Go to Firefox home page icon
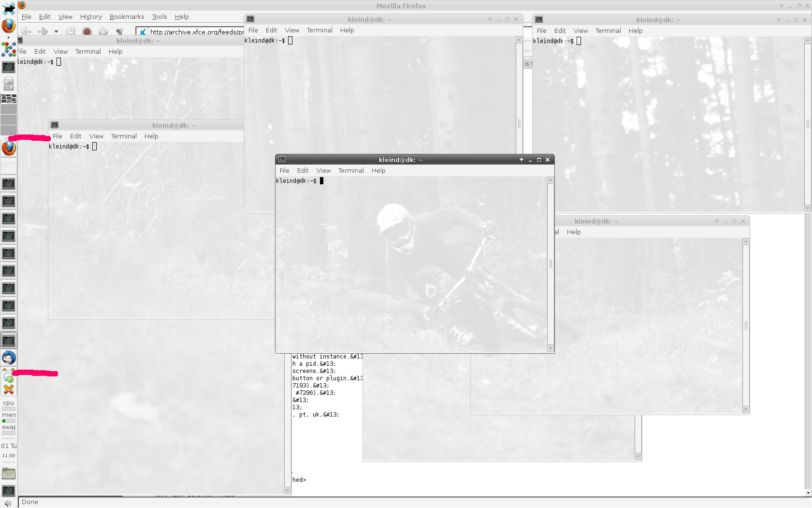This screenshot has width=812, height=508. pos(103,31)
